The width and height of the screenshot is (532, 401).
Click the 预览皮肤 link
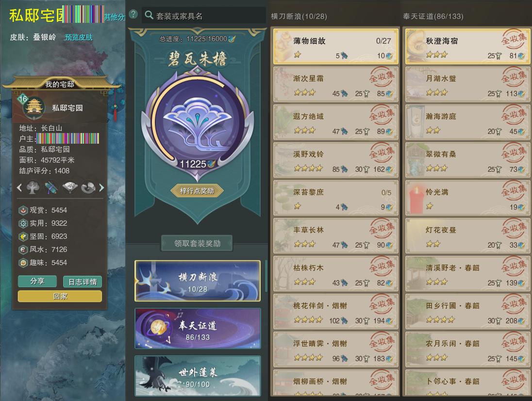78,37
